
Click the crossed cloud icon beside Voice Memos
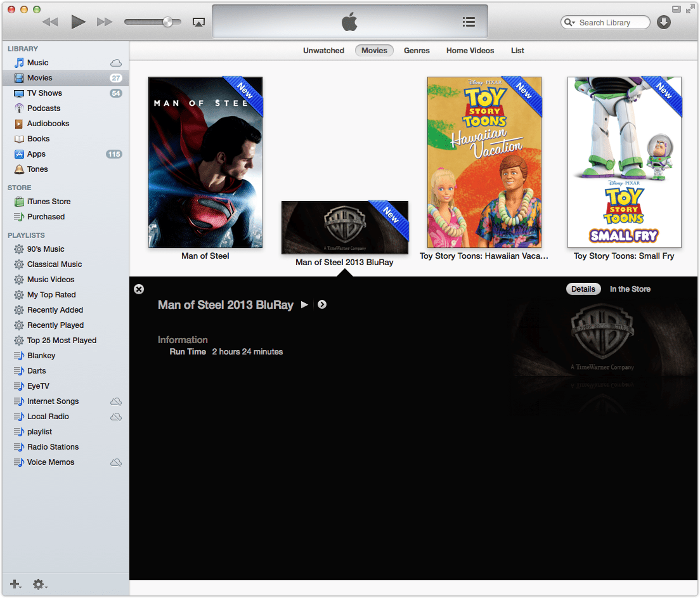(x=116, y=462)
